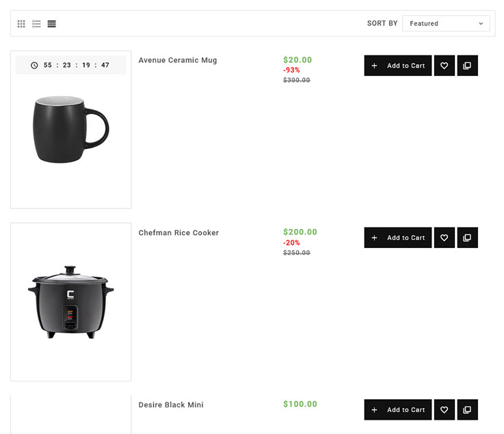Click the countdown timer on the mug
Screen dimensions: 504x434
coord(70,66)
